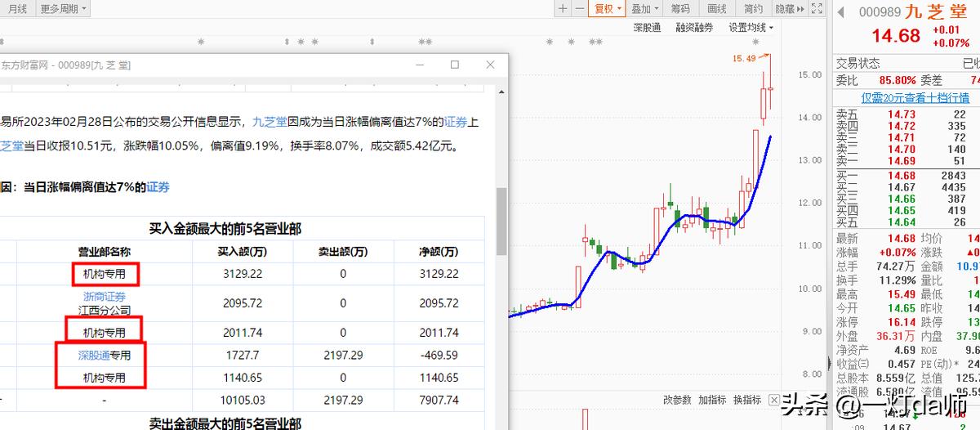Open the 证券 link in the bold reason line
The height and width of the screenshot is (430, 980).
158,187
